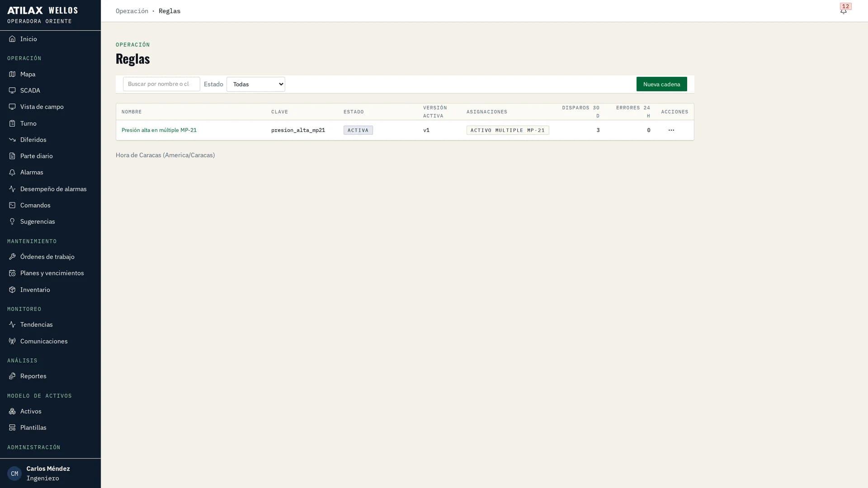Image resolution: width=868 pixels, height=488 pixels.
Task: Click the Parte diario document icon
Action: pos(12,156)
